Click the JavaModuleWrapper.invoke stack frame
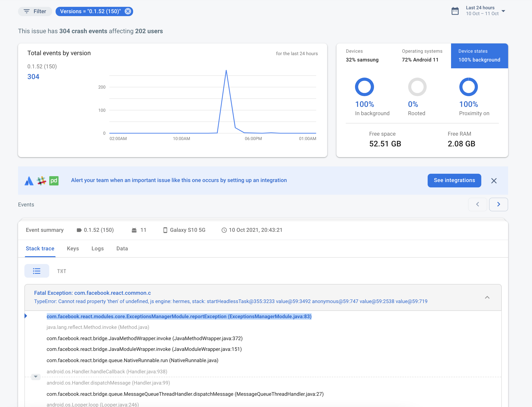532x407 pixels. tap(144, 349)
